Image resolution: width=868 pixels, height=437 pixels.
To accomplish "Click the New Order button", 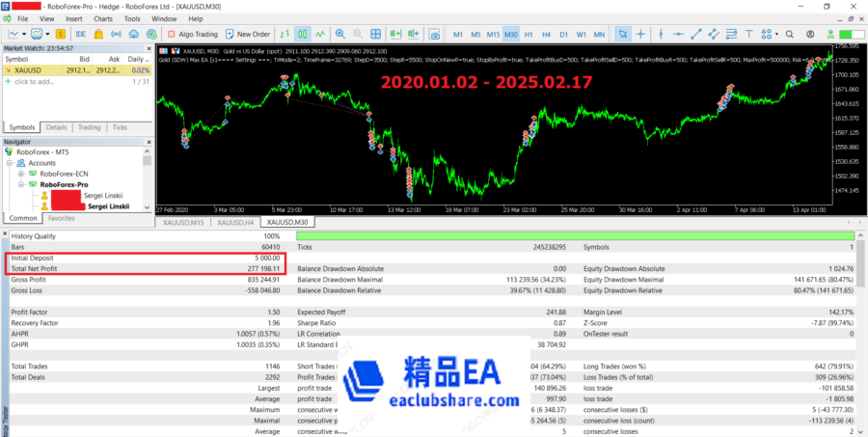I will coord(248,35).
